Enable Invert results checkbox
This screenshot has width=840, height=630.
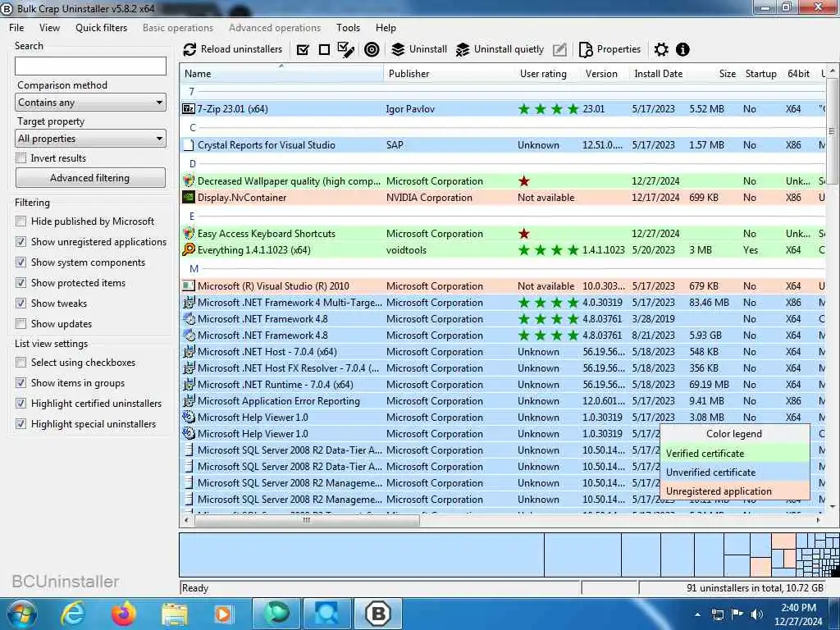[x=21, y=158]
